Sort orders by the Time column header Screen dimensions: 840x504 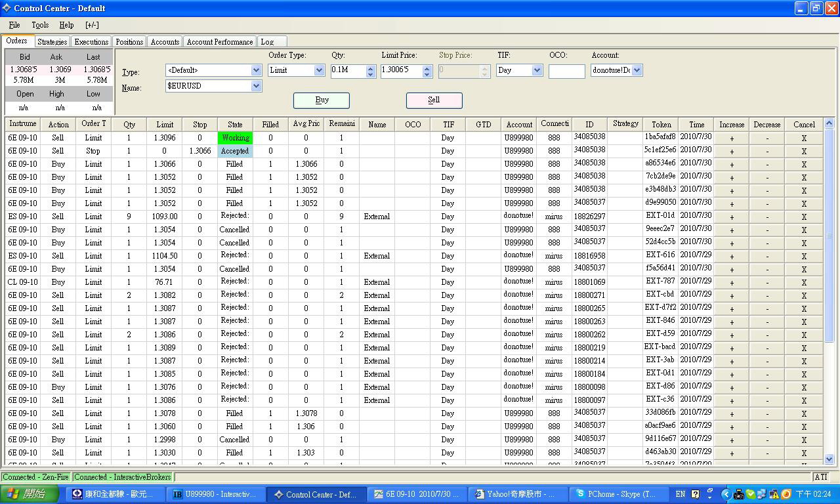(x=696, y=124)
